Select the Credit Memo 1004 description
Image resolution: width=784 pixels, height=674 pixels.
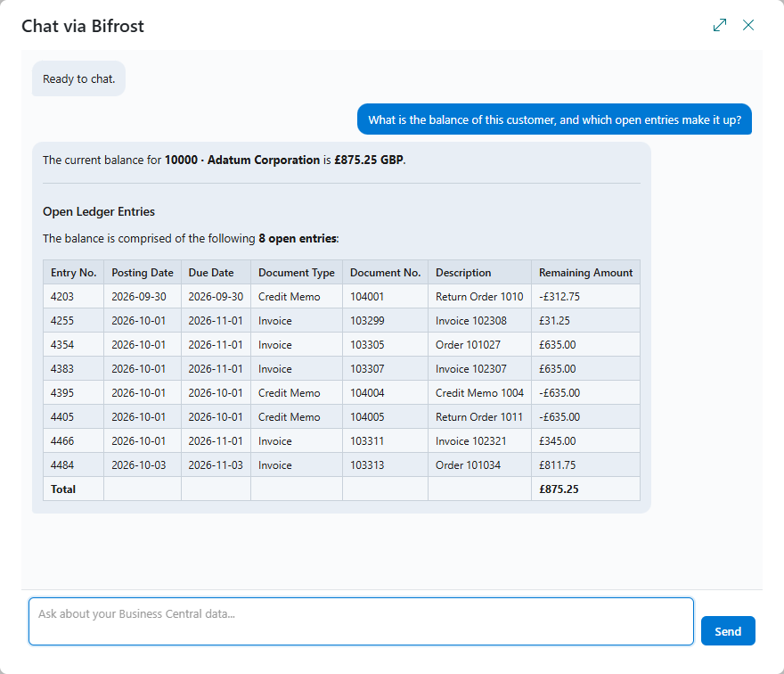coord(479,393)
